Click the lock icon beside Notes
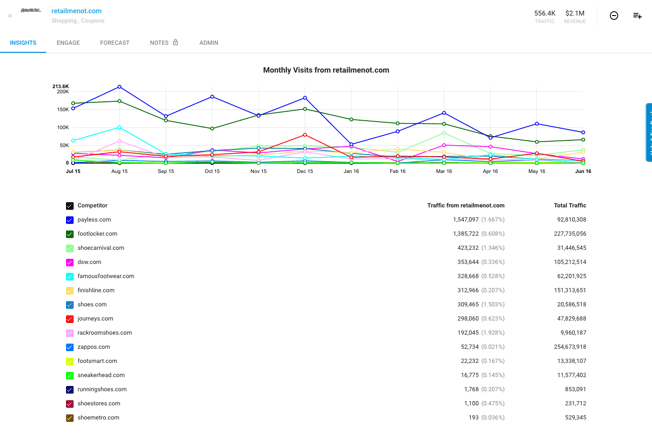This screenshot has height=436, width=652. 175,42
